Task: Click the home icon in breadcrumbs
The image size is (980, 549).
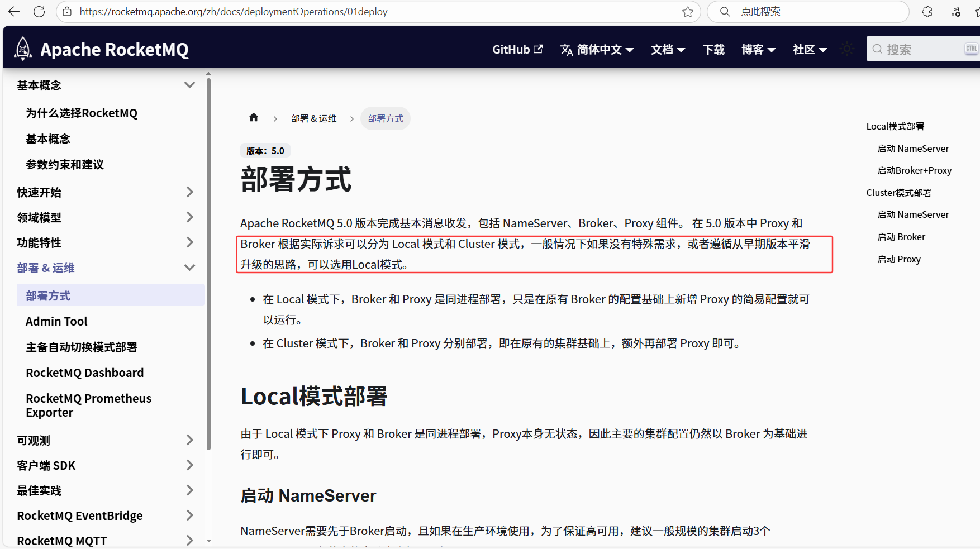Action: 254,118
